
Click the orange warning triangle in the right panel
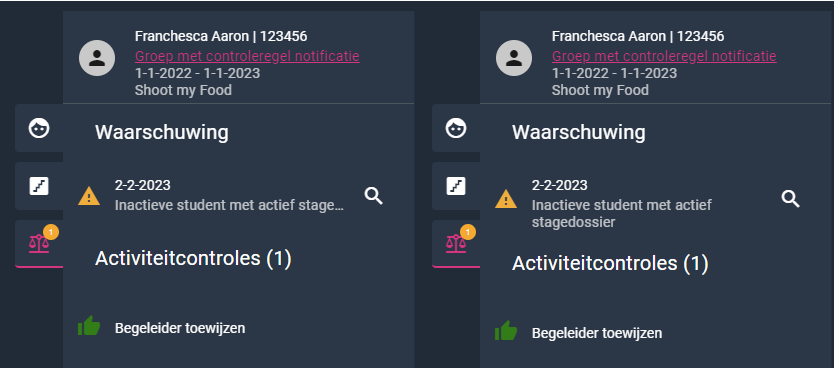[x=506, y=199]
